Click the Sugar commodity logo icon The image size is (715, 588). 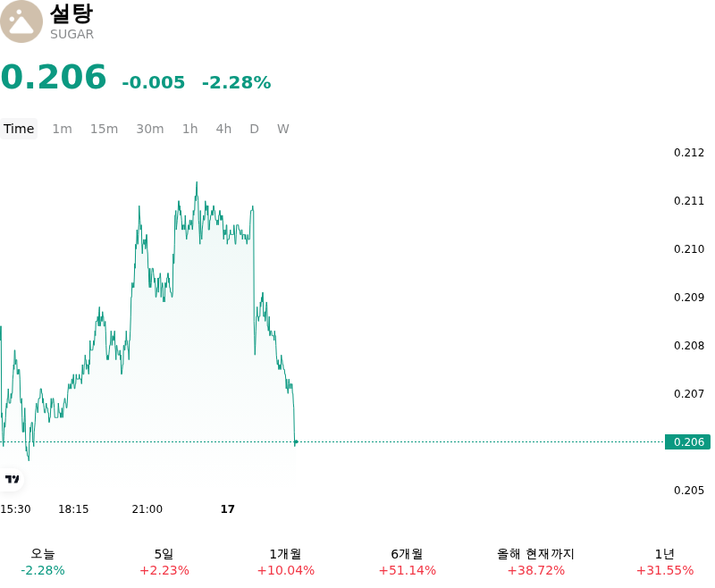pyautogui.click(x=21, y=21)
